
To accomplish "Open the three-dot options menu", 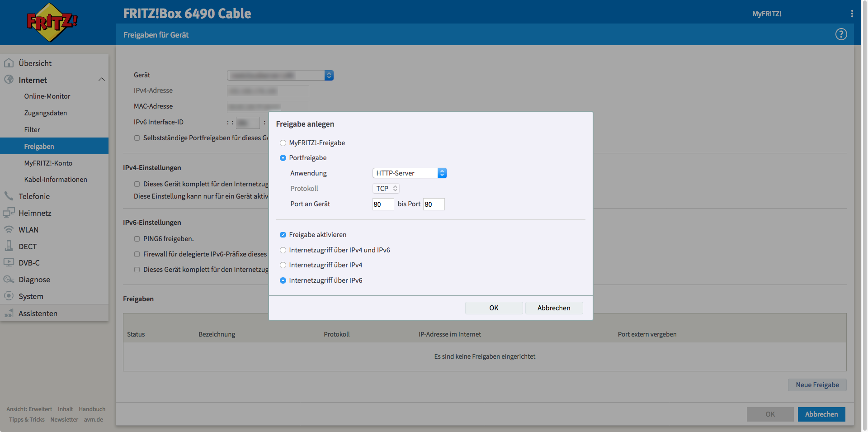I will tap(852, 14).
